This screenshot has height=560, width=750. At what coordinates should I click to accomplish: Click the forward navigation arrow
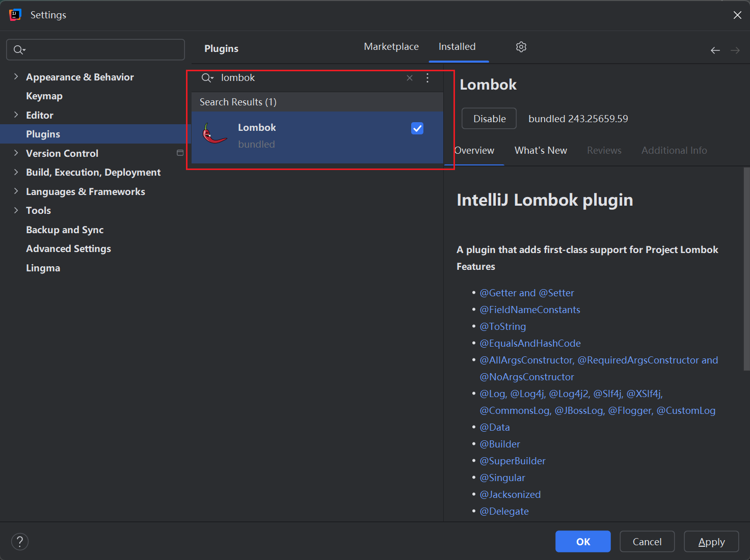(735, 50)
